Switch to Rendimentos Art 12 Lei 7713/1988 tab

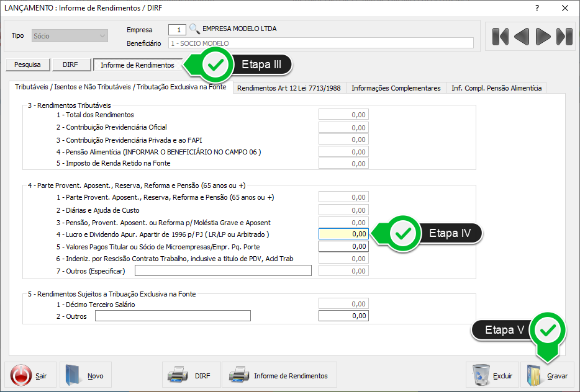pyautogui.click(x=289, y=88)
